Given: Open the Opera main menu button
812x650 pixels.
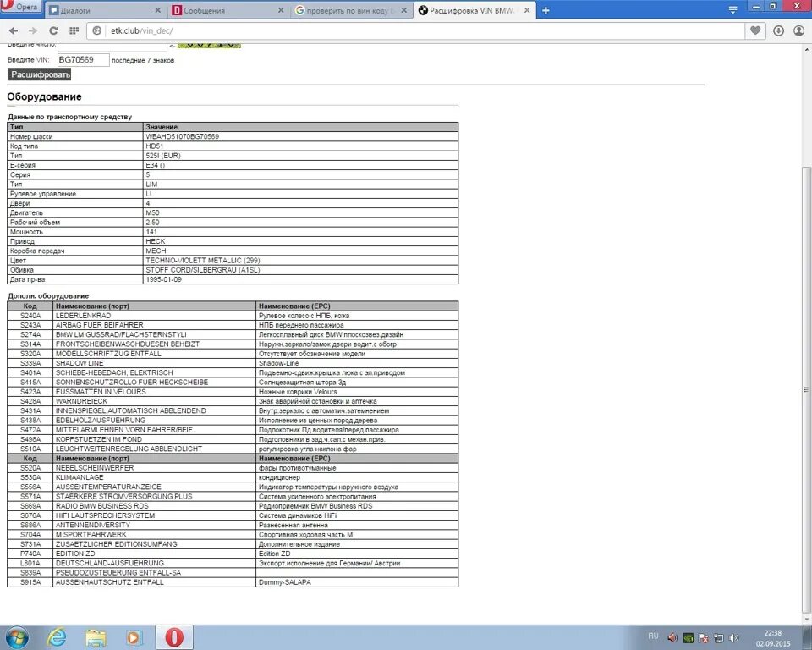Looking at the screenshot, I should [x=20, y=7].
